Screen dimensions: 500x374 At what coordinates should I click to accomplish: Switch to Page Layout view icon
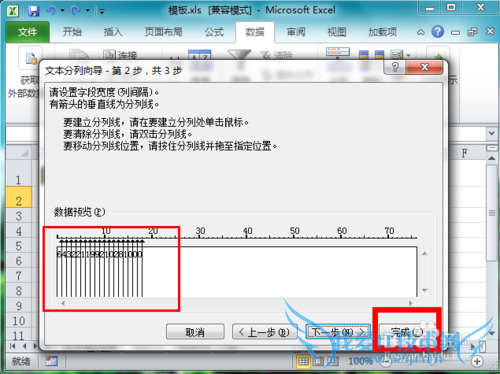(318, 361)
